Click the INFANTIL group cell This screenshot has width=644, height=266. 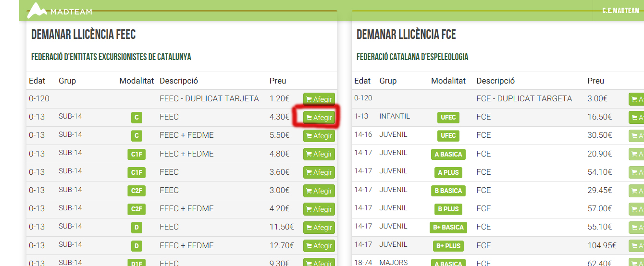395,116
